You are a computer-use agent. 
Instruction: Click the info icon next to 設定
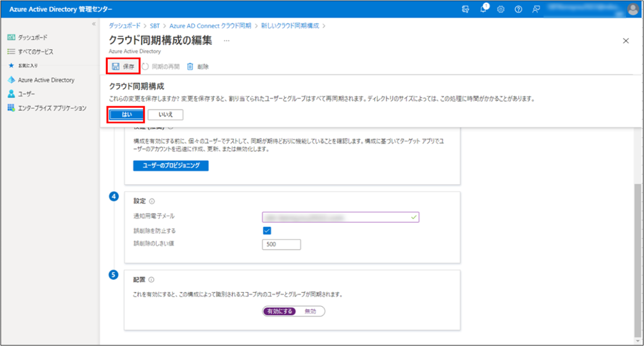(152, 201)
